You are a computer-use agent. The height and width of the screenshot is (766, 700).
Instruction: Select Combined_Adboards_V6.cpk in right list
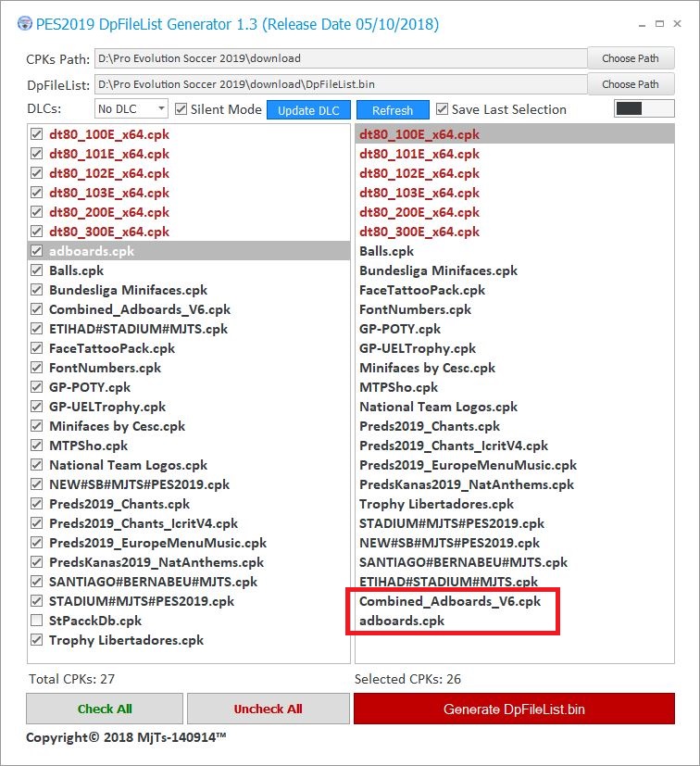(x=450, y=601)
